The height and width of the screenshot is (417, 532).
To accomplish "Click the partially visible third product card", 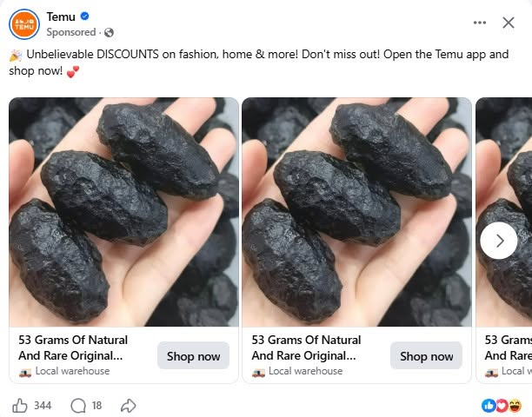I will [x=504, y=240].
